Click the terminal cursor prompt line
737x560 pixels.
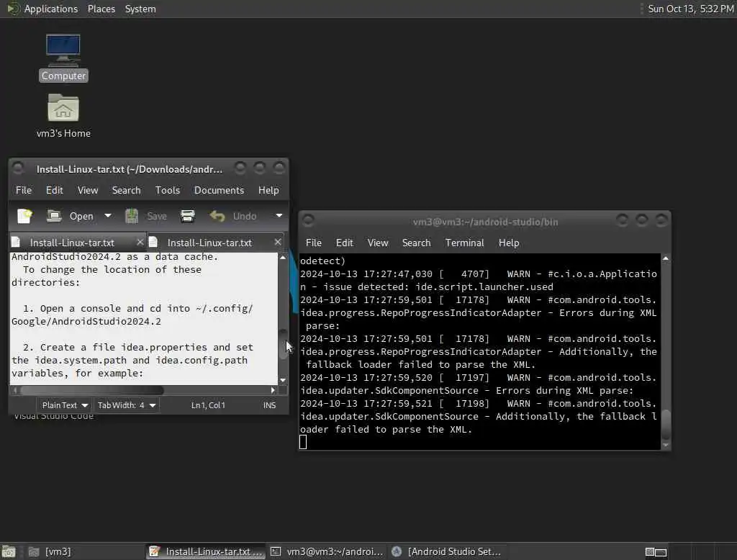tap(303, 442)
